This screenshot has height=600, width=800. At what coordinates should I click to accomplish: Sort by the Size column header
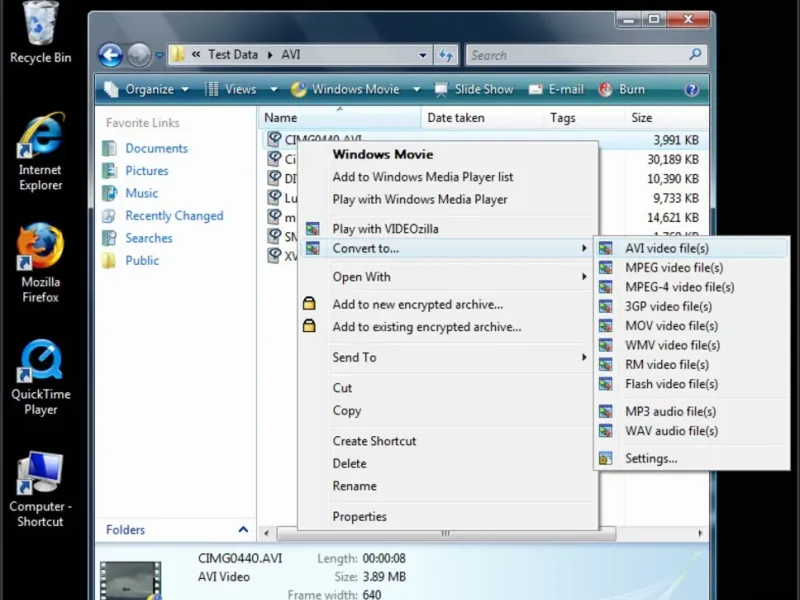642,118
